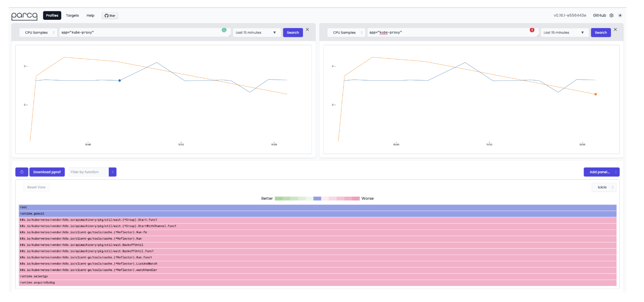Click the share profile icon button
644x302 pixels.
click(x=22, y=172)
